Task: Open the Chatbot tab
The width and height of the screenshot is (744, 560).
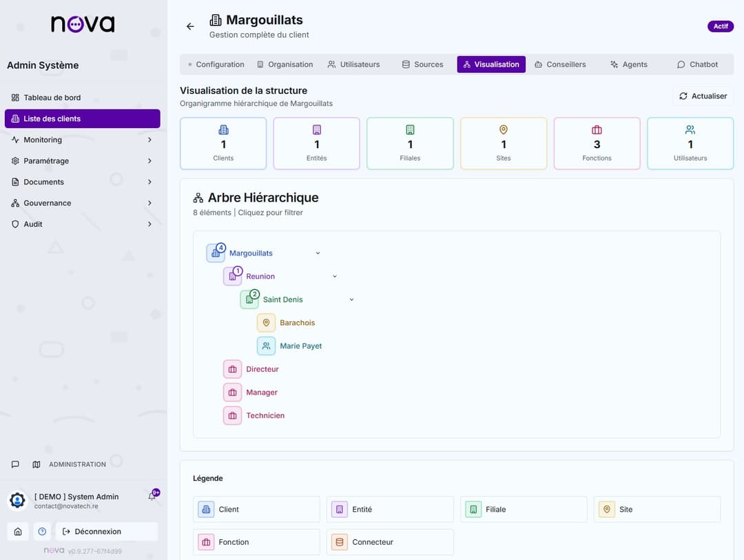Action: 697,65
